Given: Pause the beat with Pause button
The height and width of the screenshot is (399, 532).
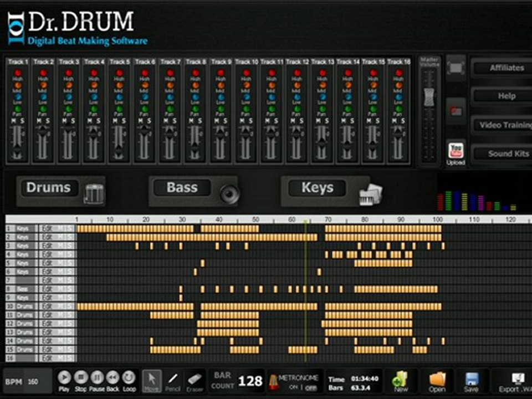Looking at the screenshot, I should tap(96, 377).
